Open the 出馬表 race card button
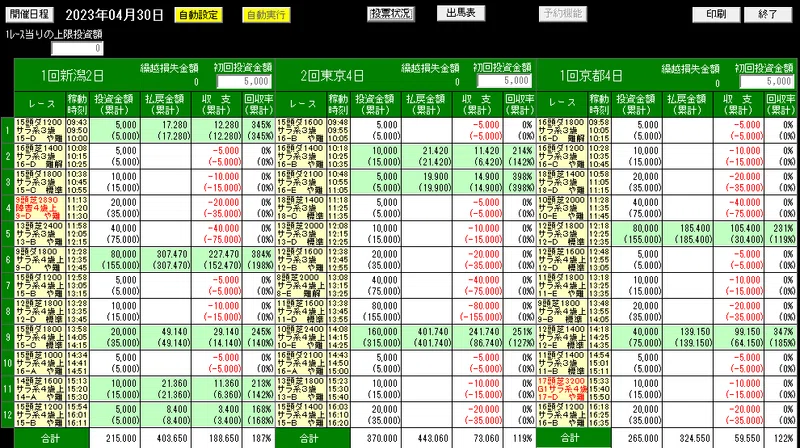The width and height of the screenshot is (800, 448). [x=461, y=13]
